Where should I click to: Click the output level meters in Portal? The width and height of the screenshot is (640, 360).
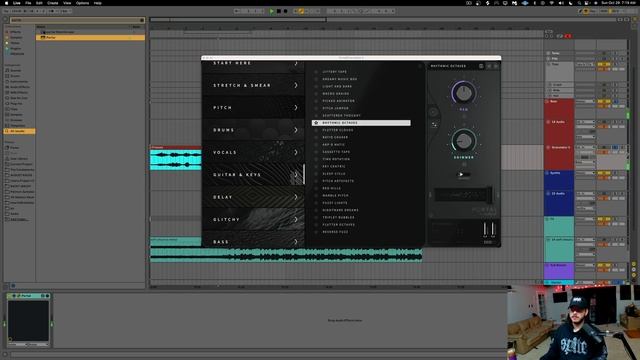point(489,230)
